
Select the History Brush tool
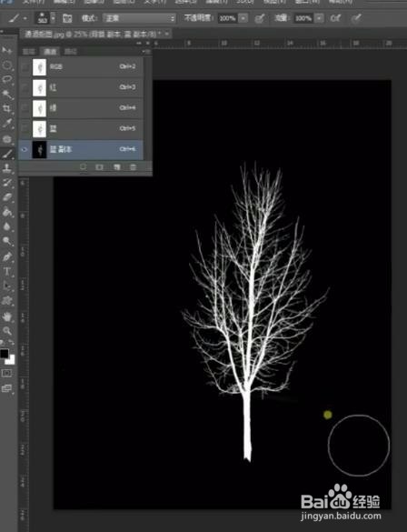[x=6, y=183]
